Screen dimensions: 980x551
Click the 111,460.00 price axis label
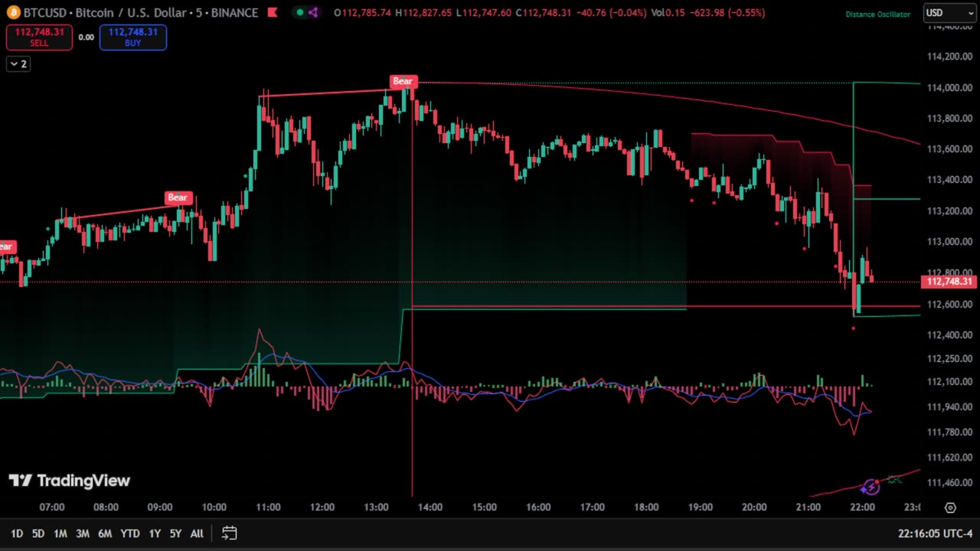pos(949,483)
